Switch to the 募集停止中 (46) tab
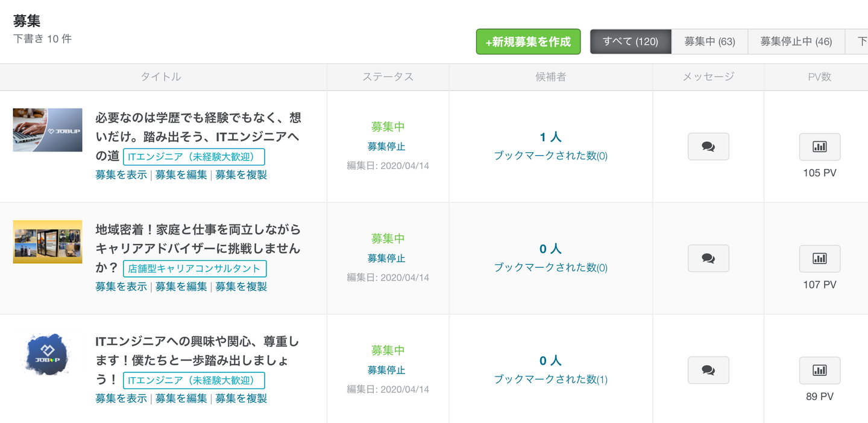Screen dimensions: 868x423 point(796,42)
